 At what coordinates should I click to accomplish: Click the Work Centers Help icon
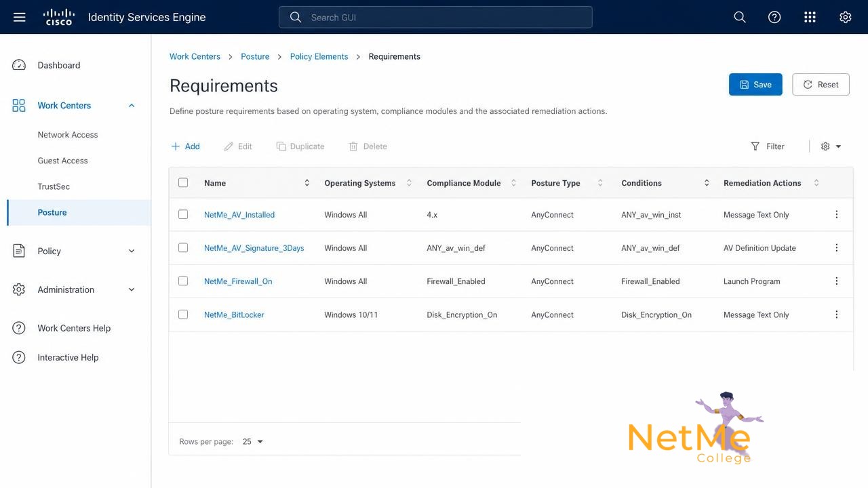tap(19, 328)
